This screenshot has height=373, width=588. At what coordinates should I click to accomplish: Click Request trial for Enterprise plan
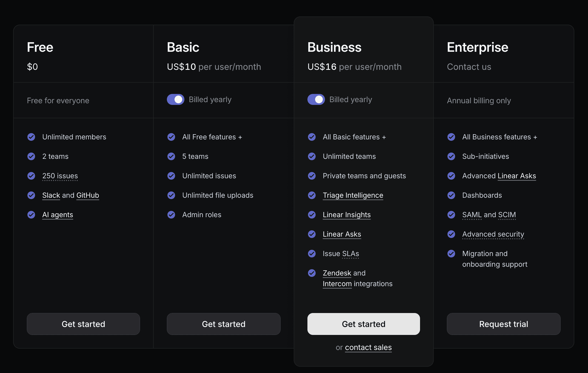pyautogui.click(x=503, y=324)
